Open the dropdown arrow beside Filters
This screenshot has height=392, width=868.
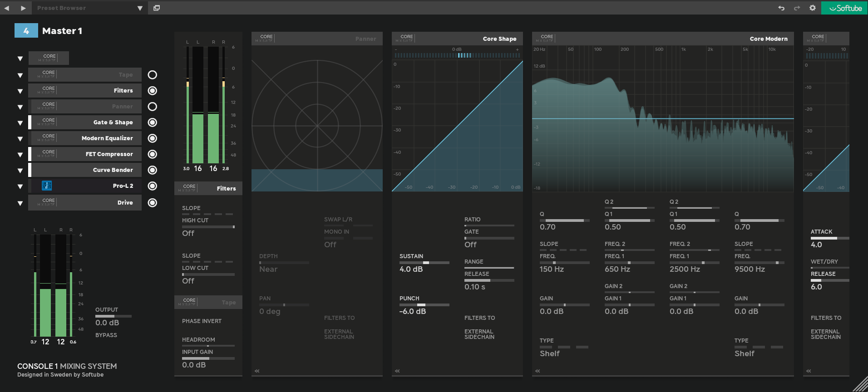(x=20, y=91)
